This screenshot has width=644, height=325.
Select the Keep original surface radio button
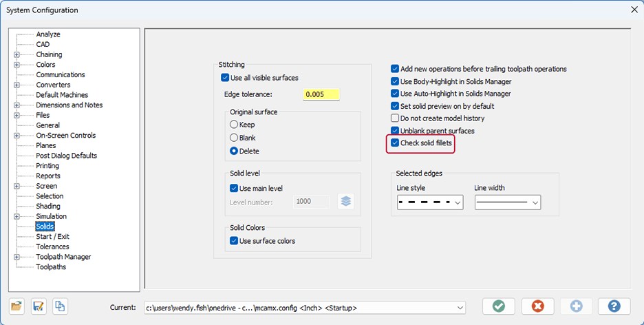(234, 125)
